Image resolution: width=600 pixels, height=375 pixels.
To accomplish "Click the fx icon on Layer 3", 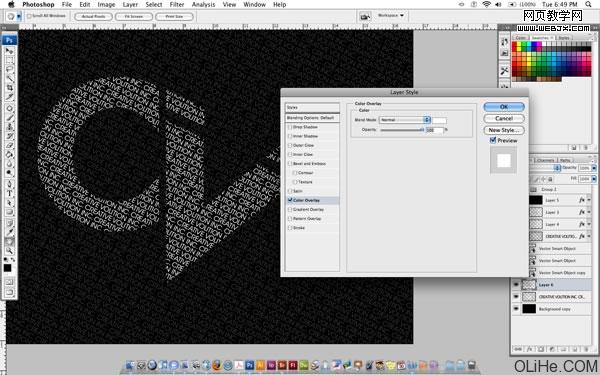I will [x=582, y=212].
